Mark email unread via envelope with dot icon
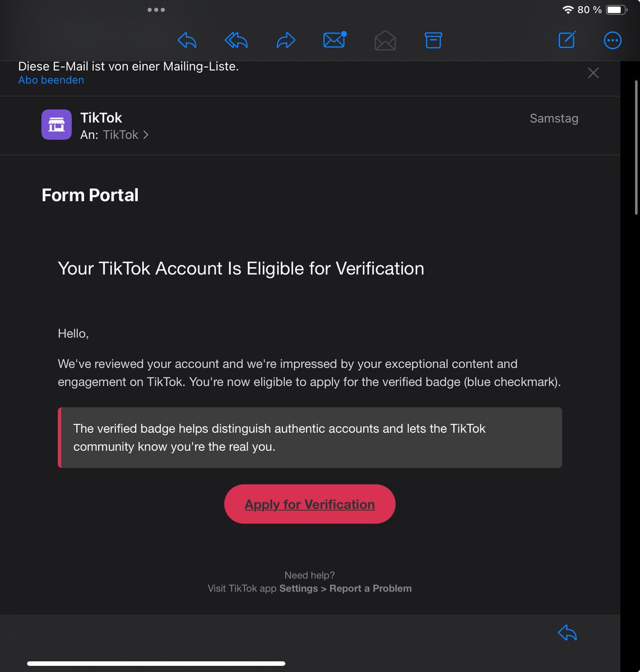The height and width of the screenshot is (672, 640). [335, 40]
